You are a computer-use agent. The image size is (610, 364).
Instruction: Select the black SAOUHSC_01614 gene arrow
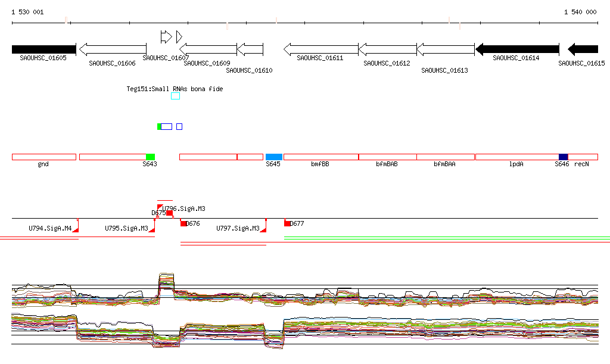[x=517, y=49]
